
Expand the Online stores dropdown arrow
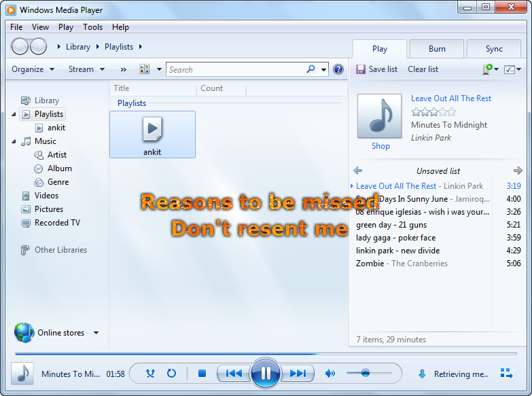tap(96, 333)
